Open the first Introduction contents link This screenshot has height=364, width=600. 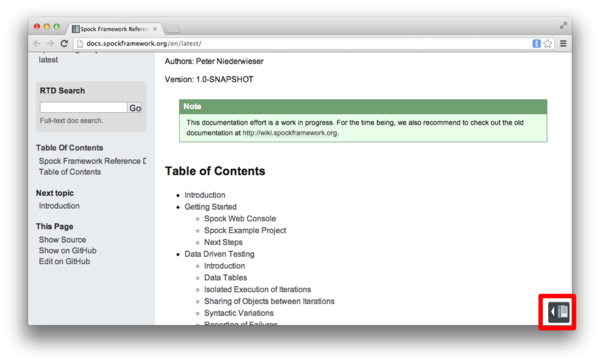pyautogui.click(x=205, y=195)
